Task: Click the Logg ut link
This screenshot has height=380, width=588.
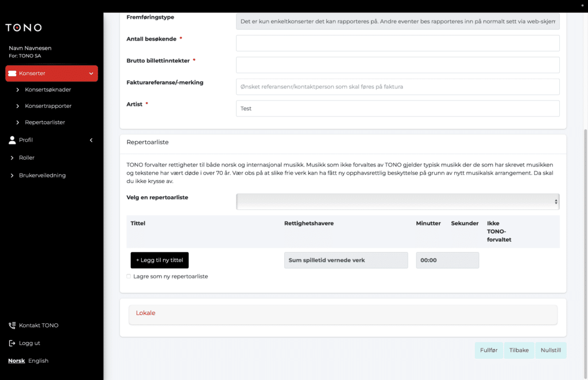Action: click(x=30, y=343)
